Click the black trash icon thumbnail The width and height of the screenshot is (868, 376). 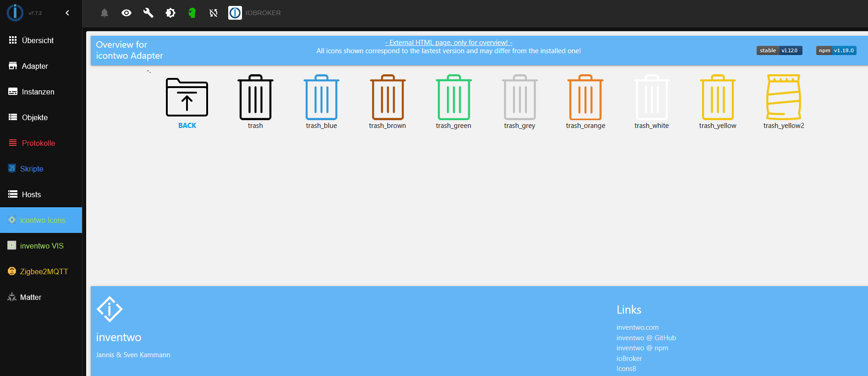pos(255,97)
